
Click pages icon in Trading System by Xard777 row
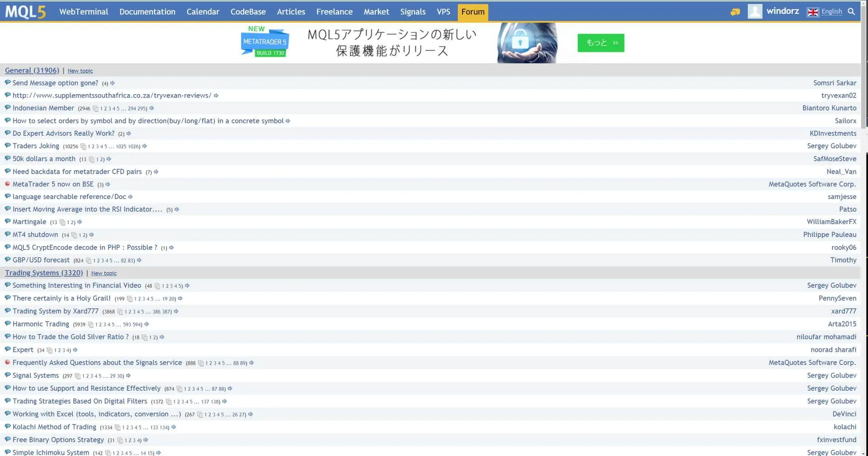click(120, 312)
